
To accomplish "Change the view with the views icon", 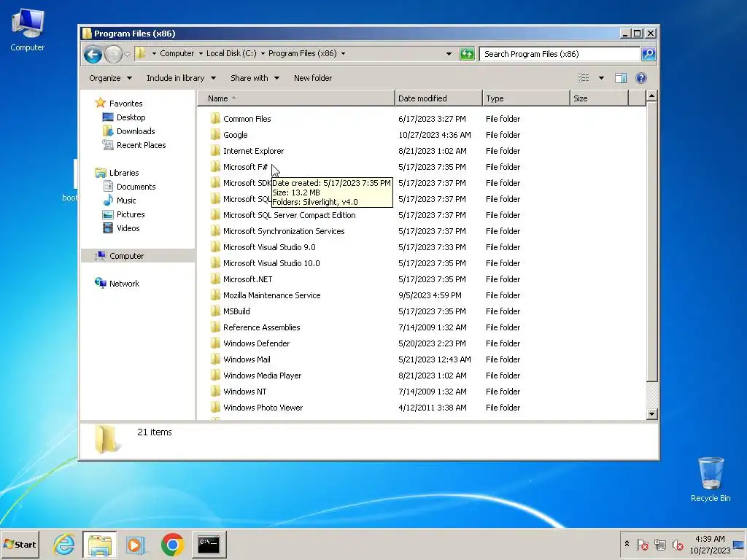I will 584,78.
